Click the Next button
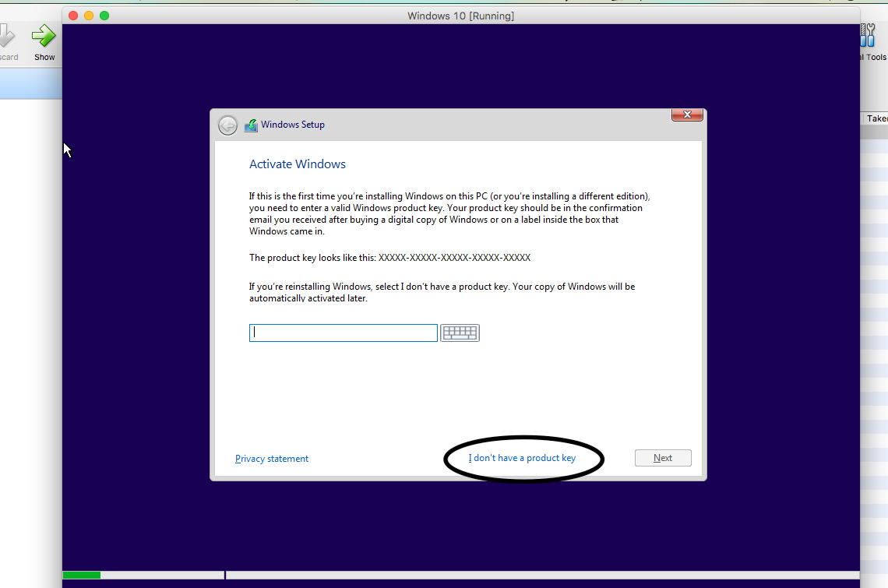 coord(662,457)
